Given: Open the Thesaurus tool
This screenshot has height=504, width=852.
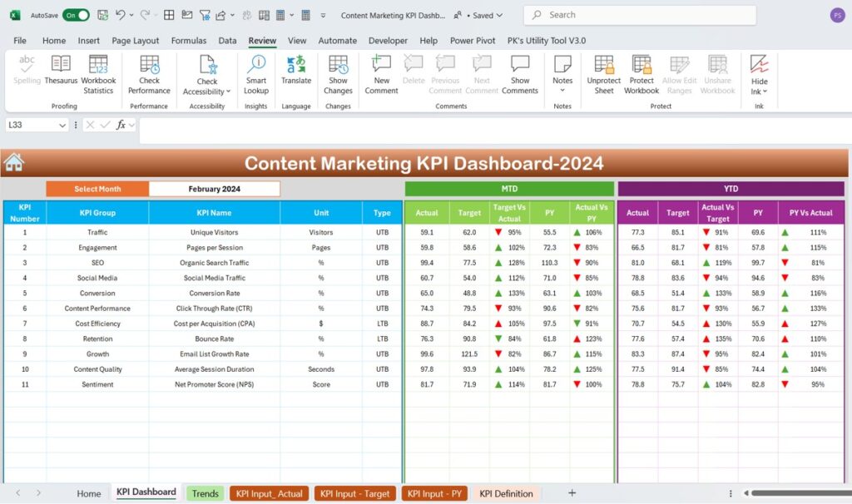Looking at the screenshot, I should (x=61, y=70).
